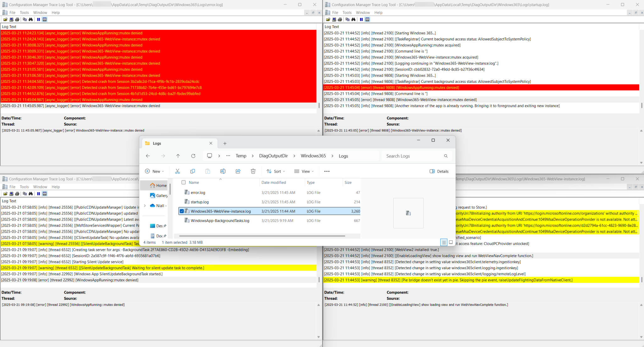Click the Copy icon in error.log window toolbar
Screen dimensions: 644x347
[25, 20]
